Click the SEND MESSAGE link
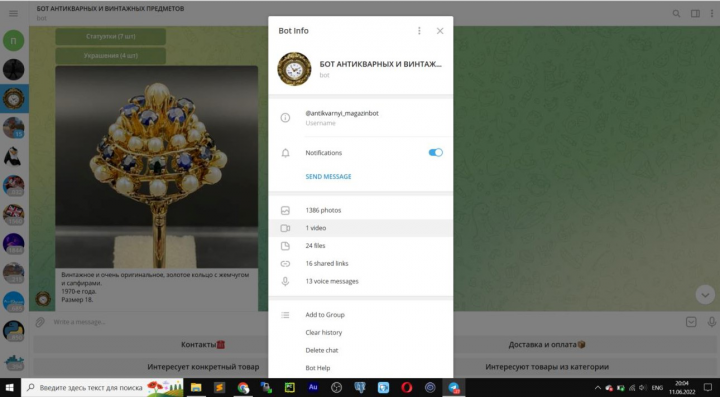Screen dimensions: 720x397 (328, 177)
